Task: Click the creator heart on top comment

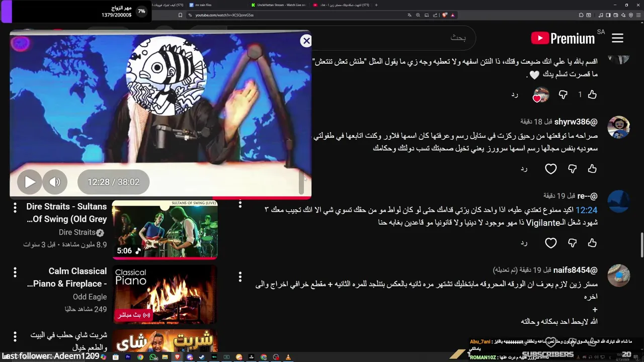Action: pos(541,95)
